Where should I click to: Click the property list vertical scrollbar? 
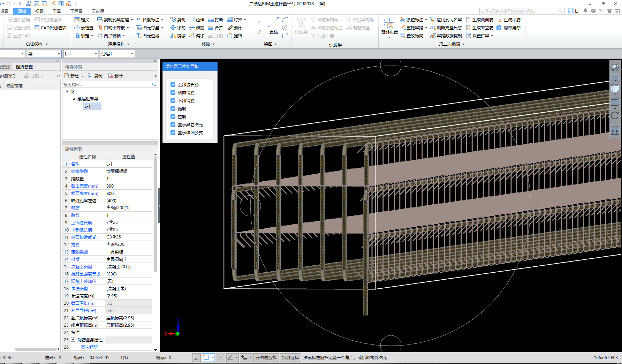tap(155, 215)
